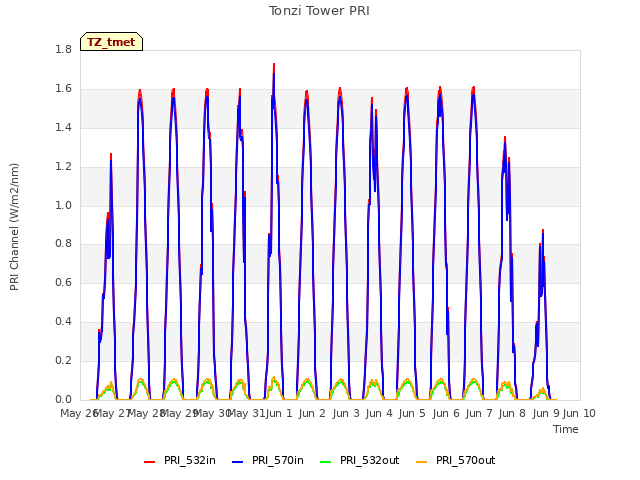
Task: Click the 0.4 y-axis tick label
Action: [63, 322]
